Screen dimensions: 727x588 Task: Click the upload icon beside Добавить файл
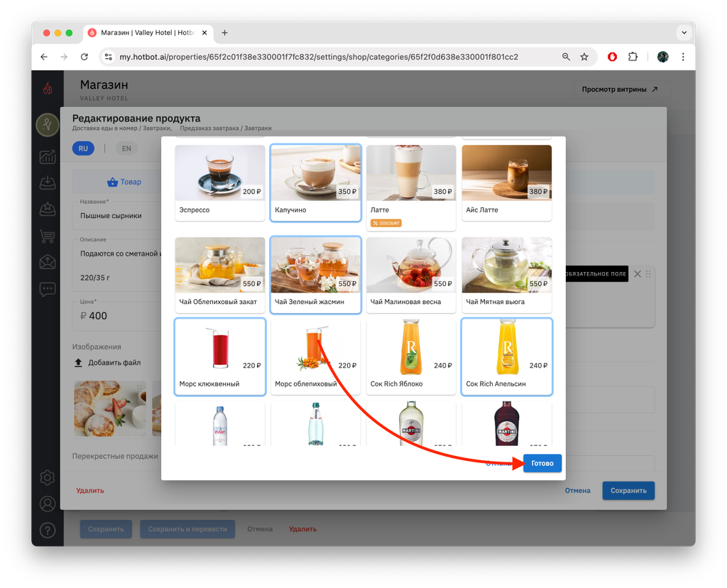tap(78, 363)
